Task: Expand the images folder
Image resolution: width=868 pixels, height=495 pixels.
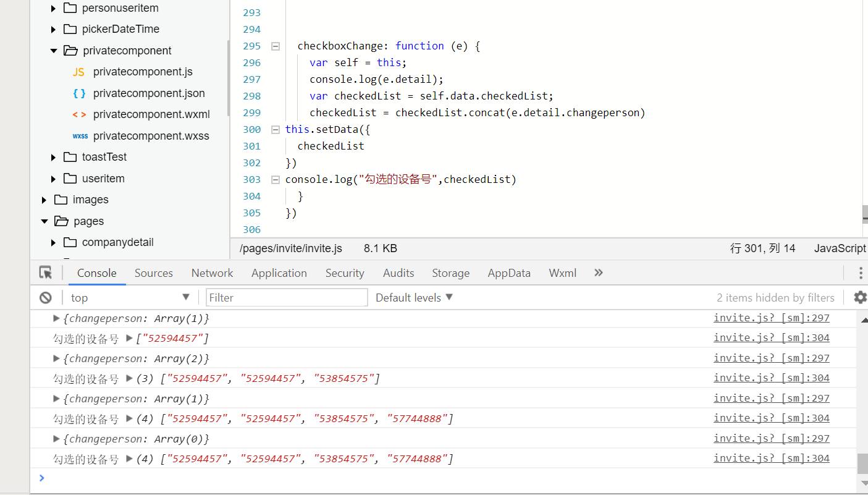Action: pyautogui.click(x=44, y=200)
